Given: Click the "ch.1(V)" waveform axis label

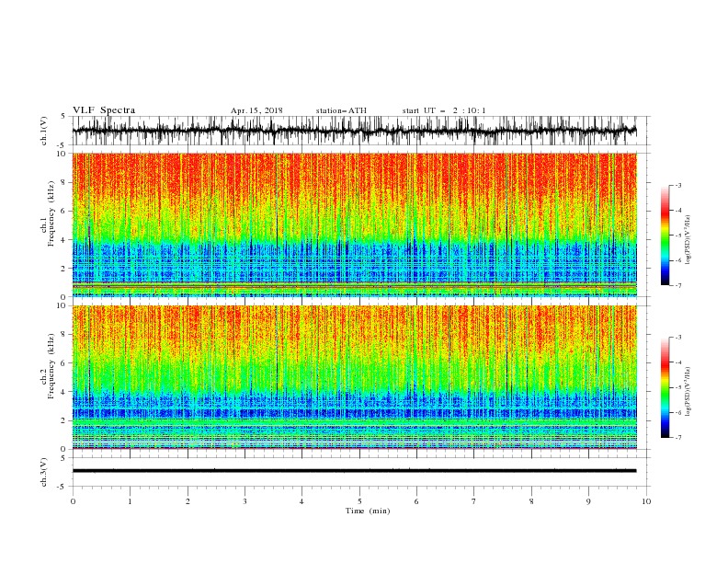Looking at the screenshot, I should pyautogui.click(x=44, y=131).
